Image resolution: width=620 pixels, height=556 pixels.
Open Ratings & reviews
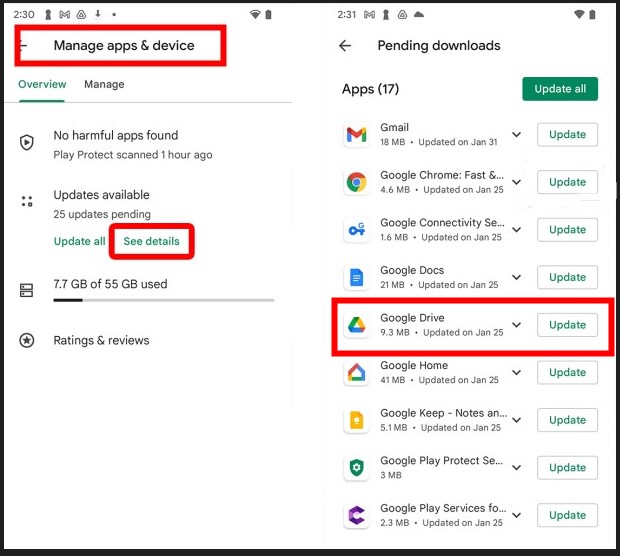[101, 340]
